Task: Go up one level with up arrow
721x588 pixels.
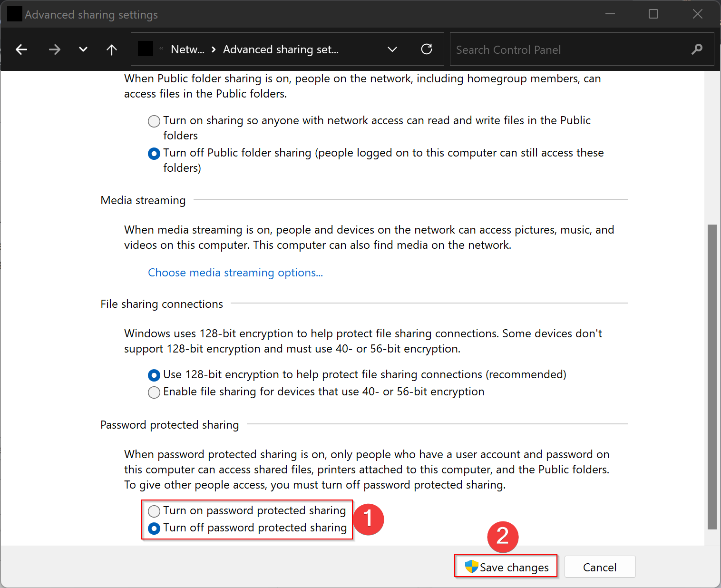Action: (112, 49)
